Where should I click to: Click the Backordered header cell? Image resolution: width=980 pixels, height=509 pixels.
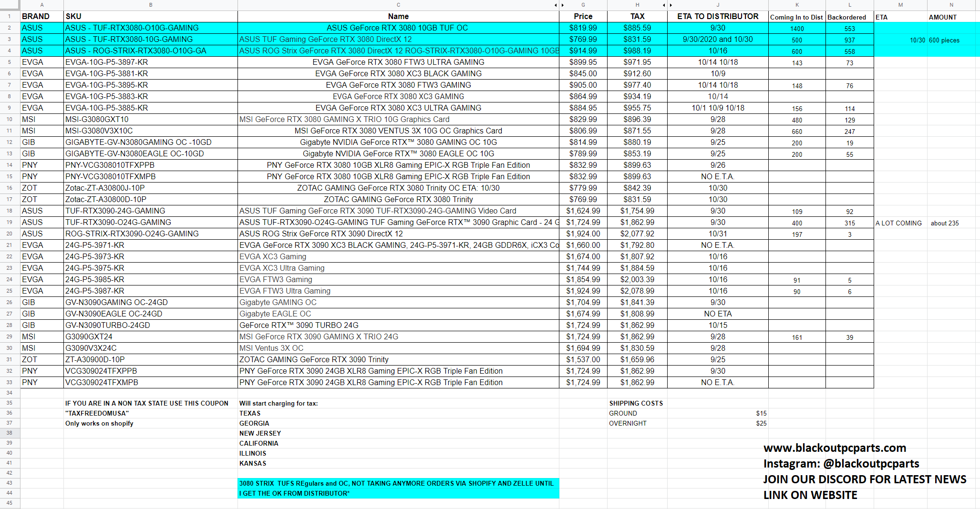point(849,17)
